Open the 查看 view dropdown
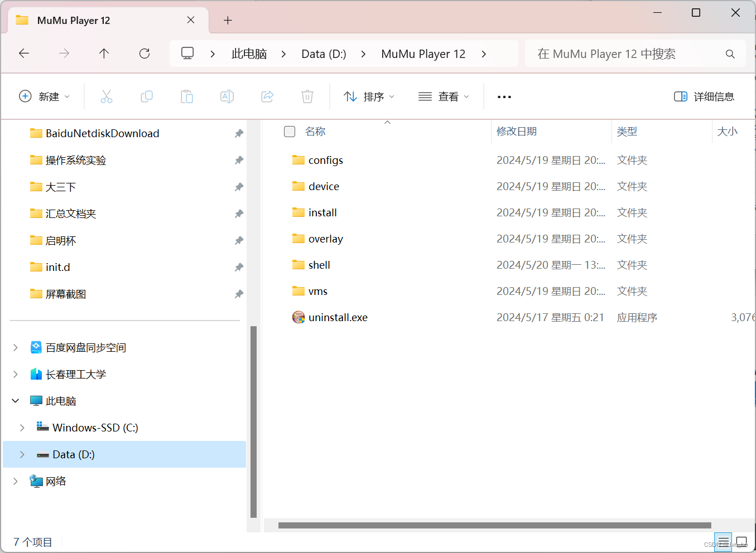The height and width of the screenshot is (553, 756). point(444,96)
